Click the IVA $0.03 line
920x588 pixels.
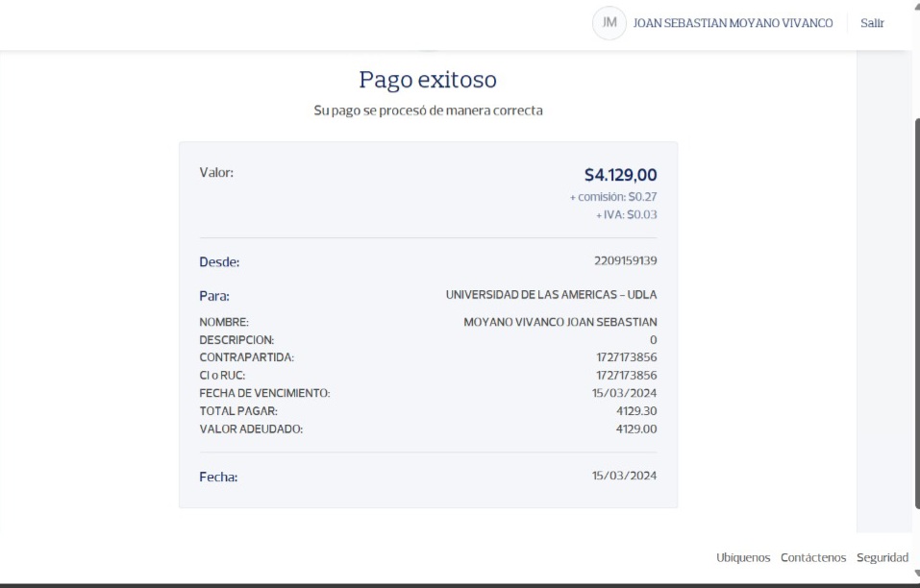tap(626, 215)
